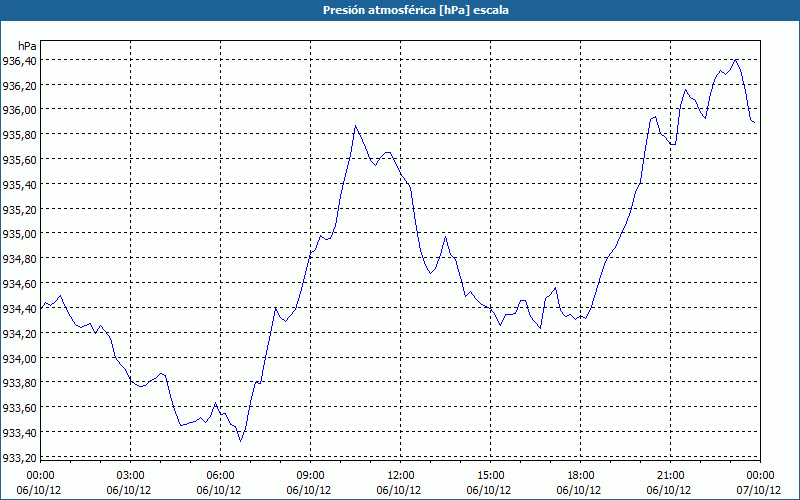Click the 934,40 y-axis value
This screenshot has width=800, height=500.
(x=19, y=309)
